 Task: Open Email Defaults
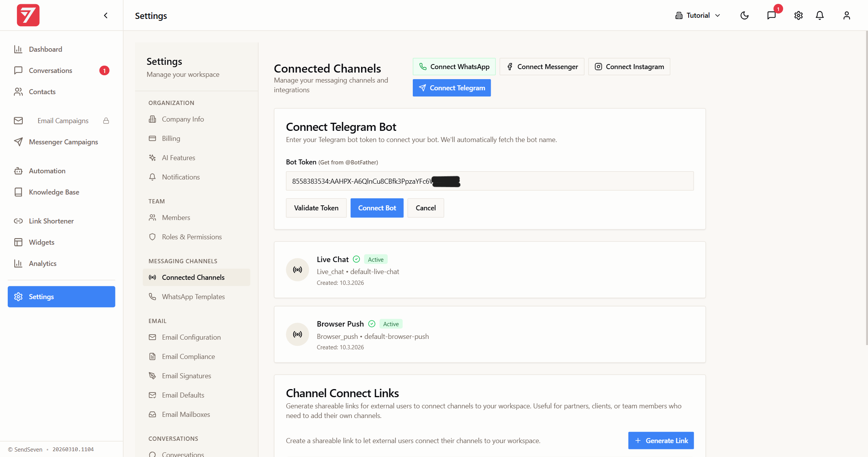click(x=196, y=395)
